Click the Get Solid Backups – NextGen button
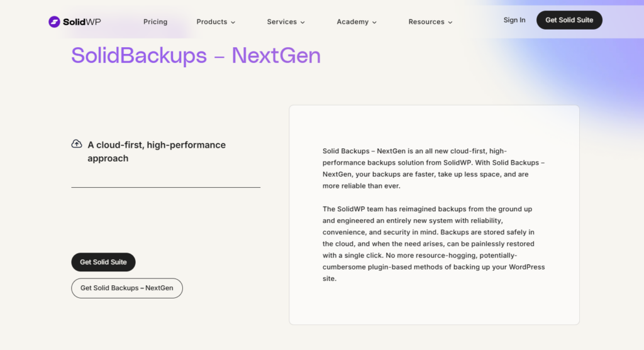Viewport: 644px width, 350px height. pos(126,288)
